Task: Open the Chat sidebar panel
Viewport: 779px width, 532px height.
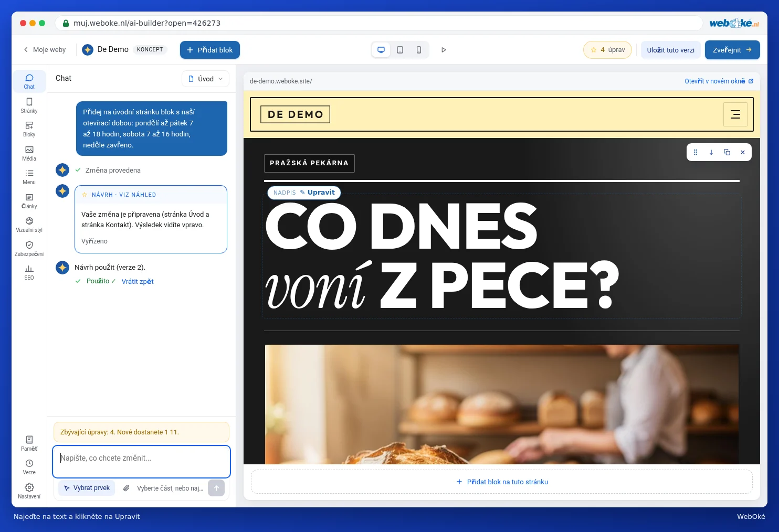Action: [x=29, y=81]
